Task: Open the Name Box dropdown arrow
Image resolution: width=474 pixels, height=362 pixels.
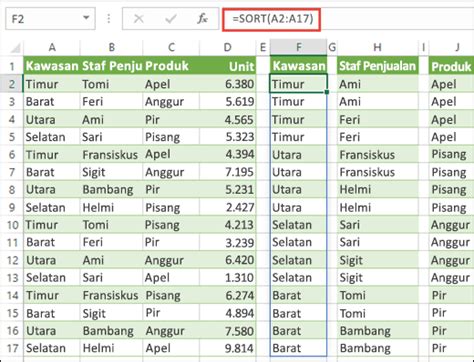Action: click(x=86, y=18)
